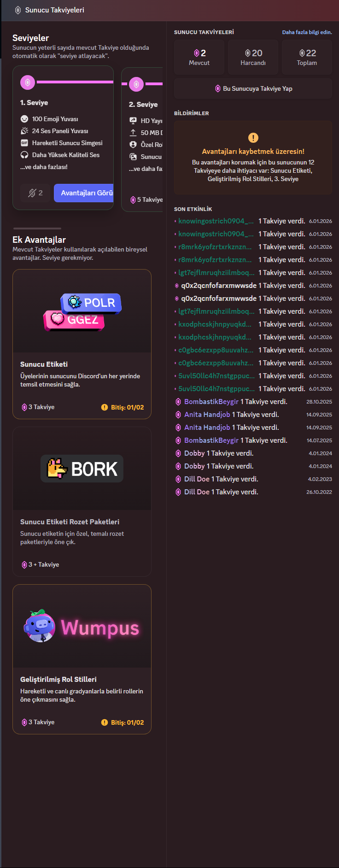
Task: Click the gem icon next to 5 Takviye
Action: click(133, 199)
